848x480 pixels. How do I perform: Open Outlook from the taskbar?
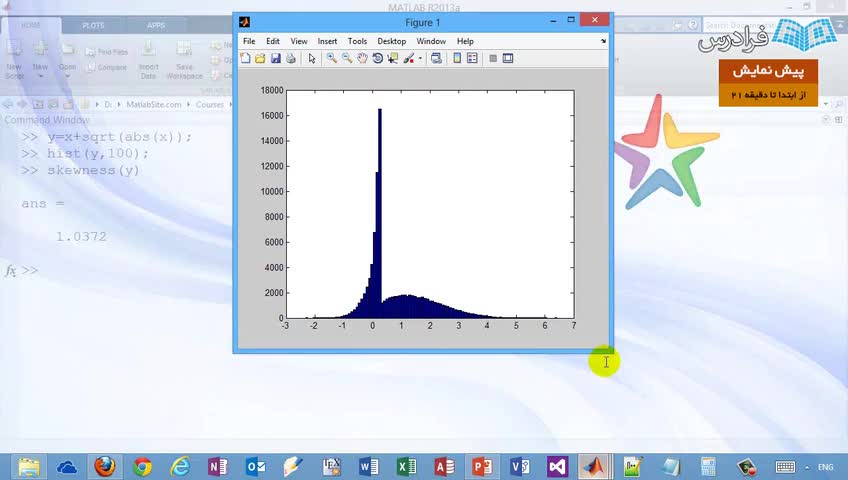[255, 467]
